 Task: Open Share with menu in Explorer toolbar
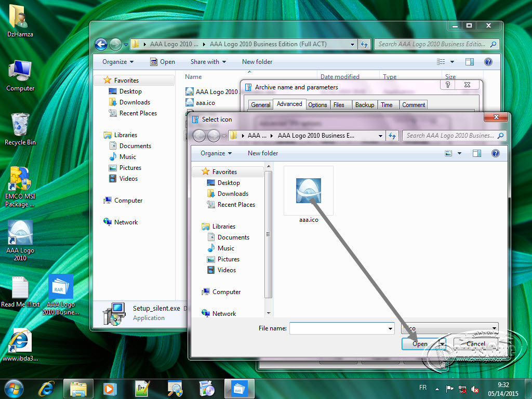pyautogui.click(x=208, y=62)
